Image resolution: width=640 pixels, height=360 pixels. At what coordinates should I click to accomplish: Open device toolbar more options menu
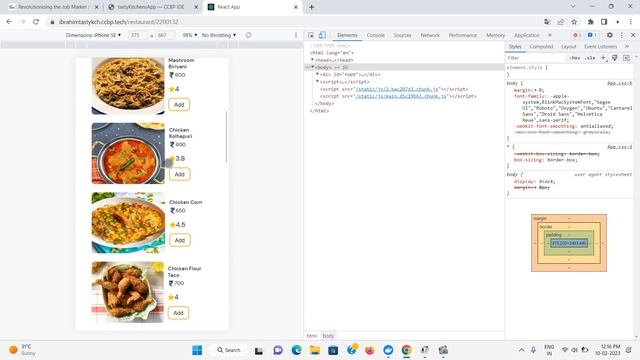coord(296,35)
